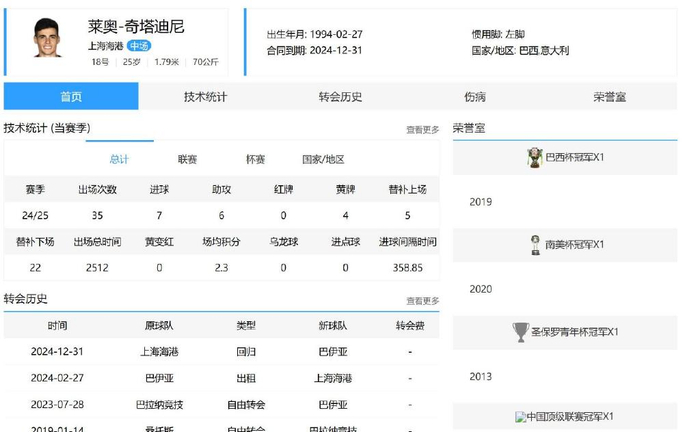Viewport: 700px width, 432px height.
Task: Click 查看更多 next to 转会历史
Action: 422,301
